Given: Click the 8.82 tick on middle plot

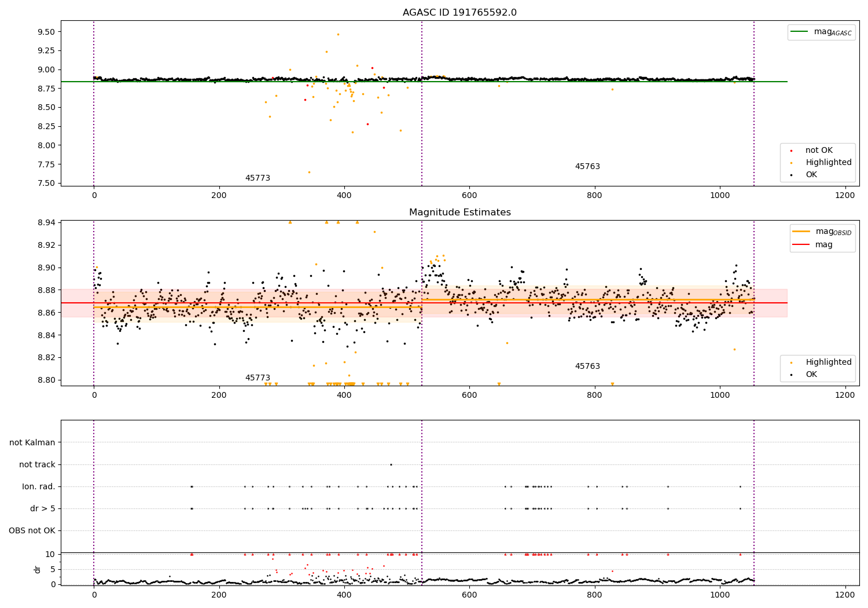Looking at the screenshot, I should 46,358.
